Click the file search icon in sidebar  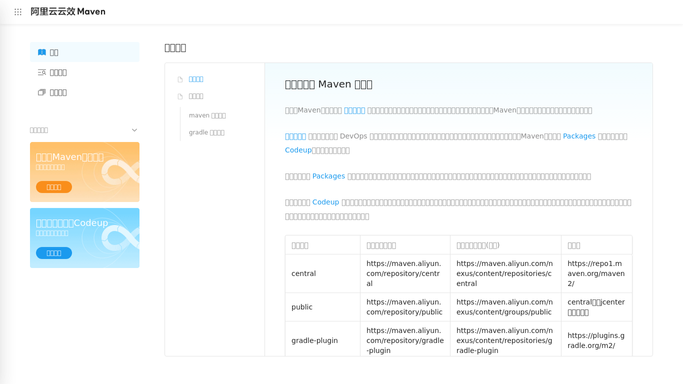click(x=42, y=72)
